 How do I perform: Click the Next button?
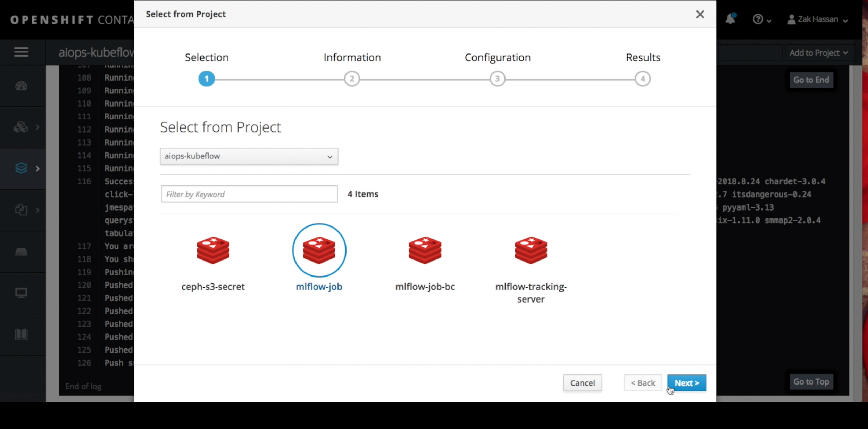686,383
